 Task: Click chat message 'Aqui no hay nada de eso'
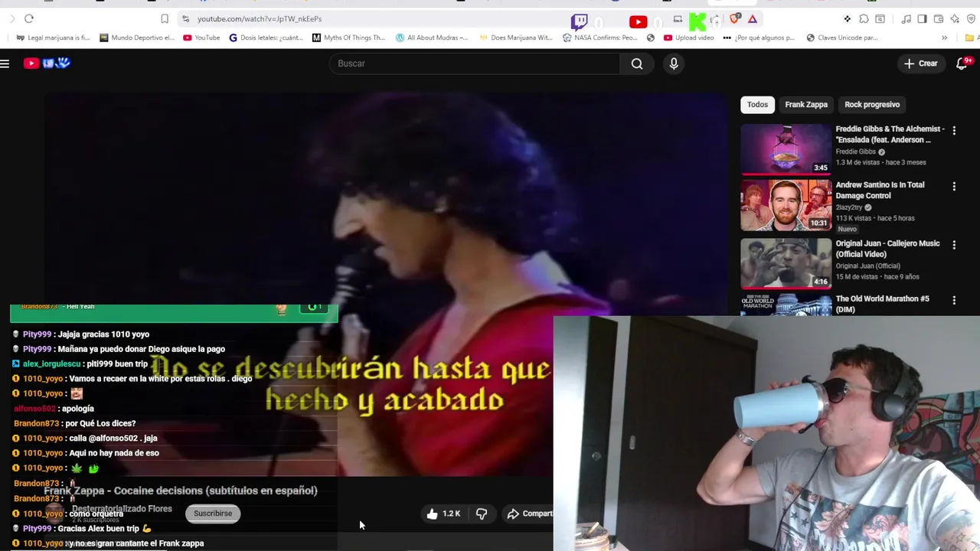[x=114, y=453]
